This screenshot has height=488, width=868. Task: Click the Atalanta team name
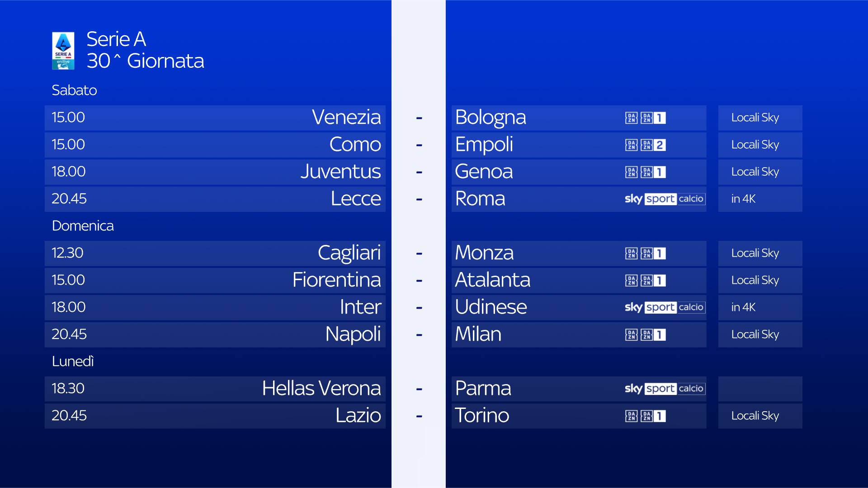click(492, 280)
